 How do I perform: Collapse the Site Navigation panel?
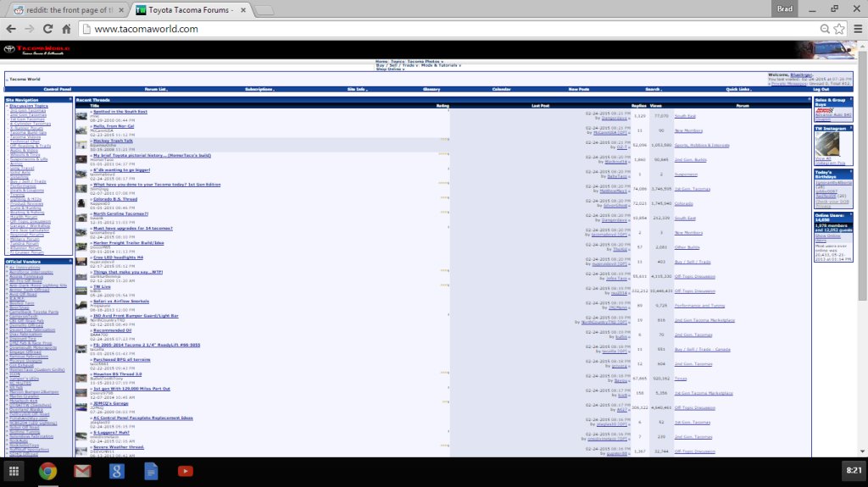pos(70,100)
